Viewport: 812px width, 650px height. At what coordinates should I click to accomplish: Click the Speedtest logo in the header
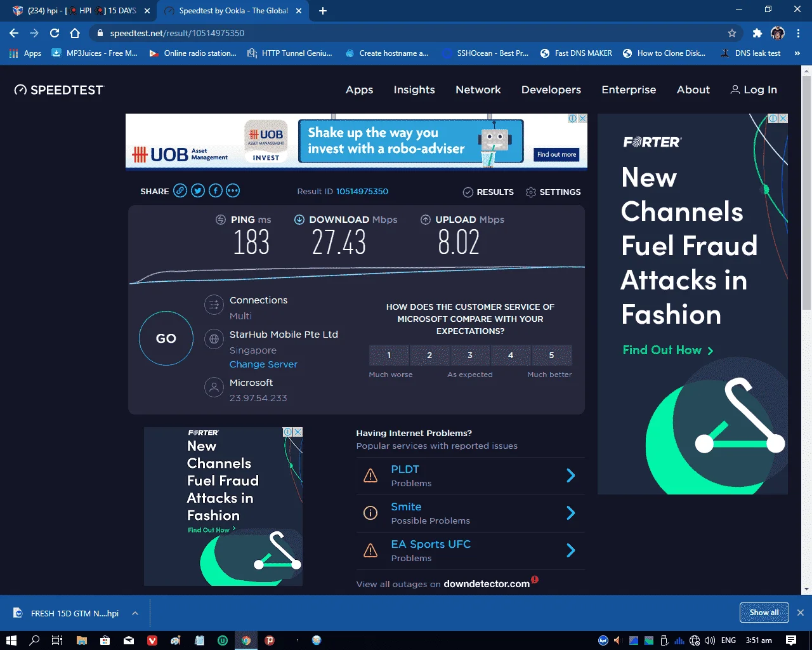59,90
